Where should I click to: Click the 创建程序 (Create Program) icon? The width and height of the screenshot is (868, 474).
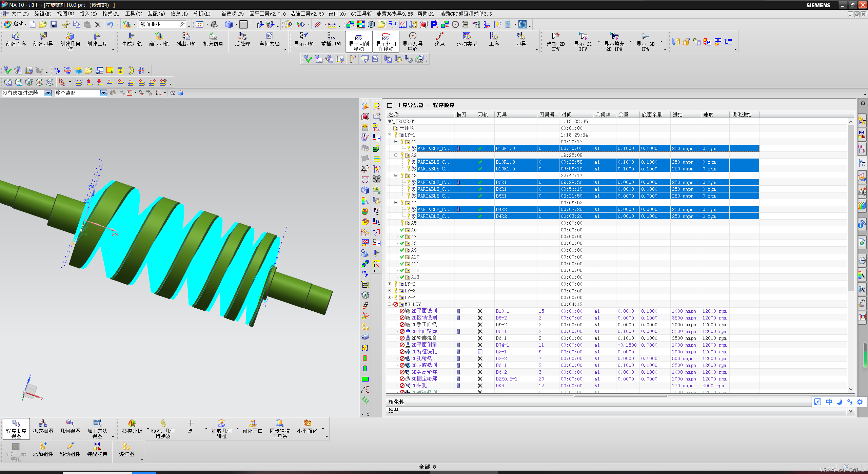[x=16, y=40]
